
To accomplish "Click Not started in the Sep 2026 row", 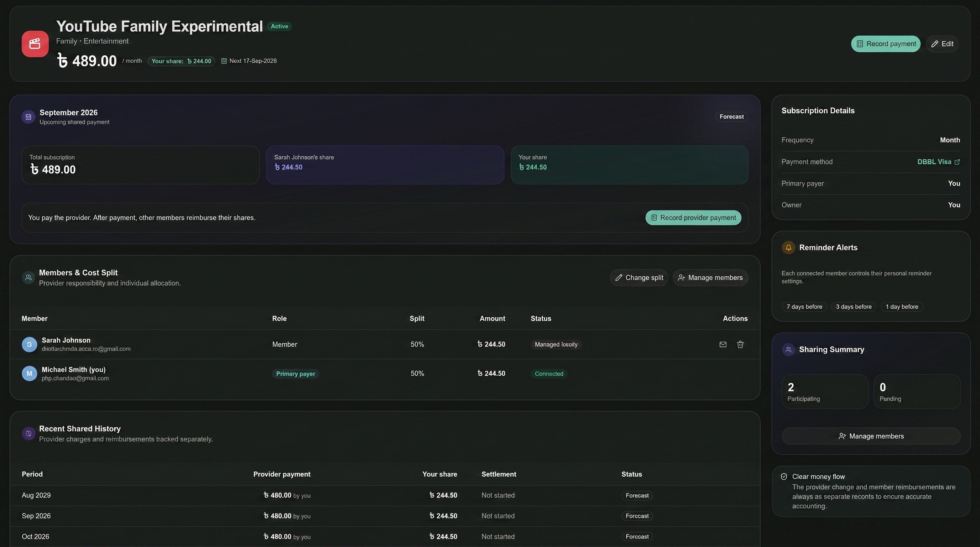I will (498, 516).
